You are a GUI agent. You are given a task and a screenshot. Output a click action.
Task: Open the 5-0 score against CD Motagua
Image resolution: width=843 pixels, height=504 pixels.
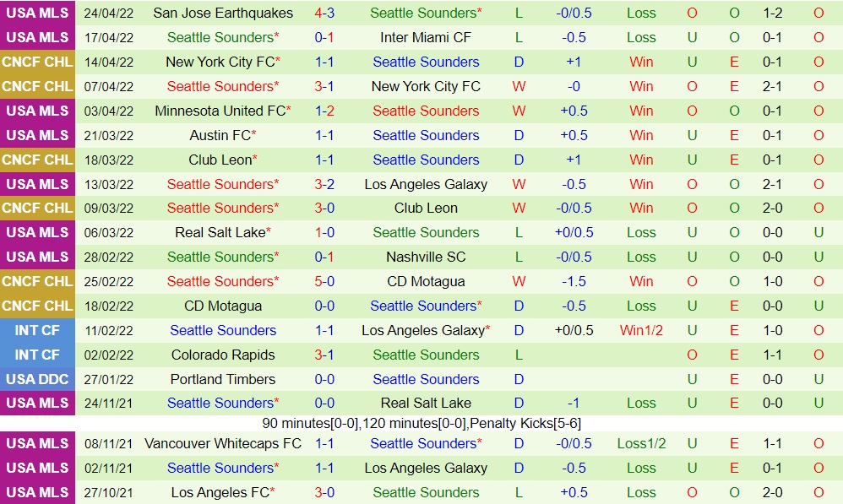[x=324, y=281]
